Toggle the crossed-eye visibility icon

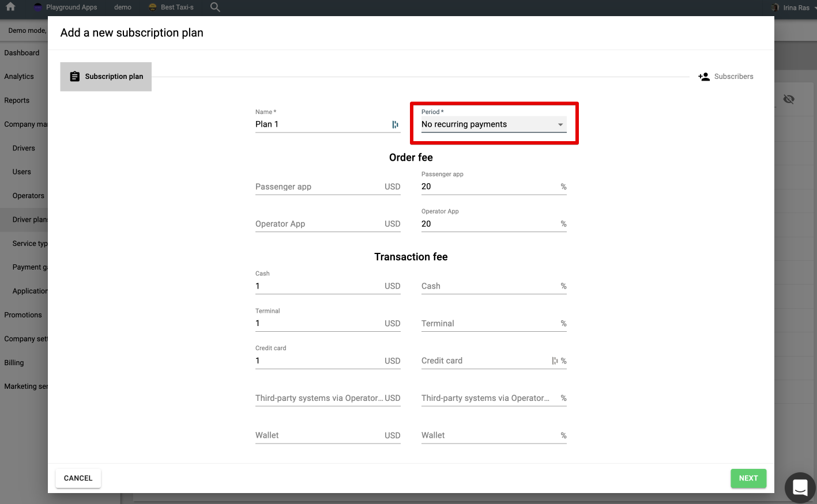[789, 100]
